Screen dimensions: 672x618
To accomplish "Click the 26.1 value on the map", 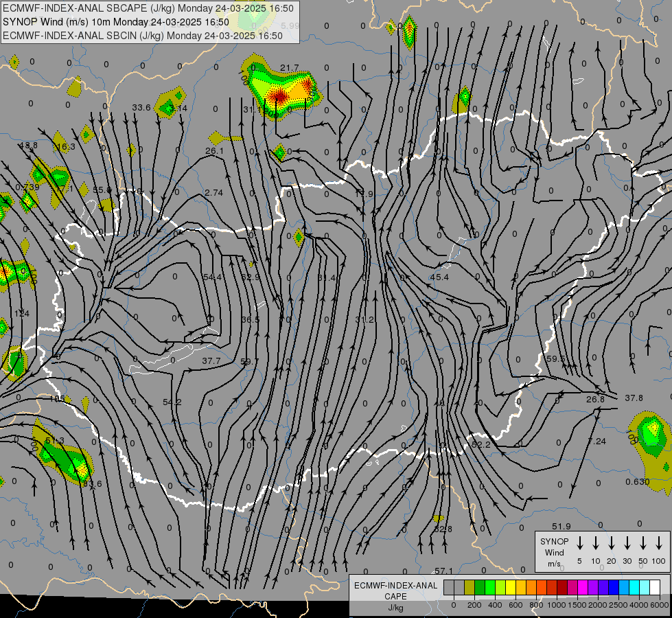I will click(214, 150).
